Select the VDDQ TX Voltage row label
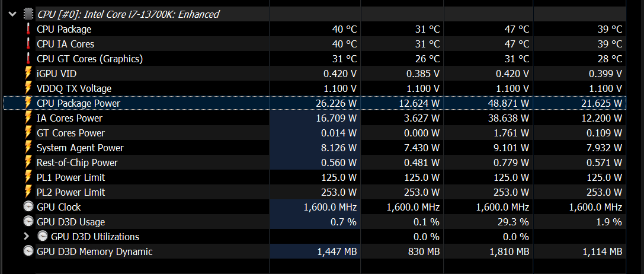Viewport: 644px width, 274px height. [74, 88]
